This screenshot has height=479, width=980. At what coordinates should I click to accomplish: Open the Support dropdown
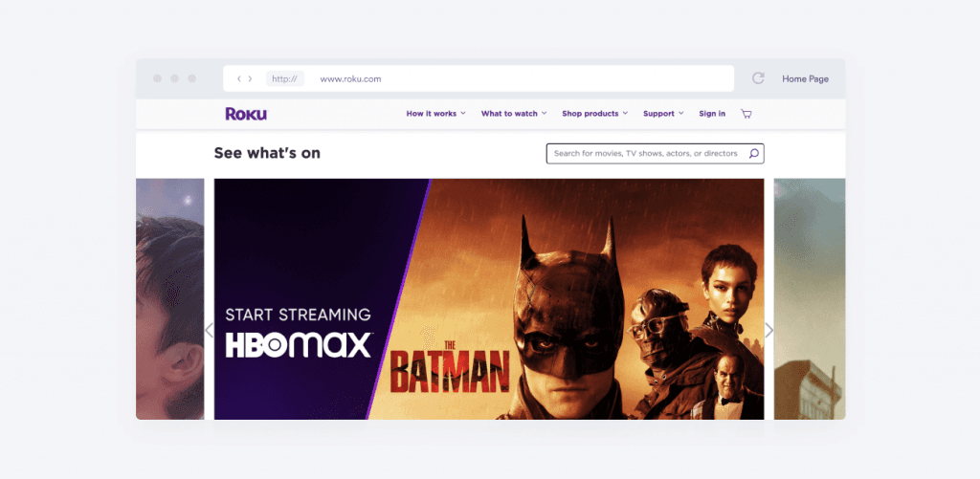click(x=663, y=114)
